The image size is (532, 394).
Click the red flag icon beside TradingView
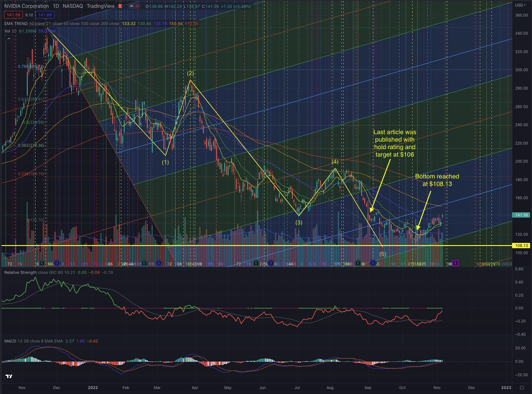[x=120, y=6]
